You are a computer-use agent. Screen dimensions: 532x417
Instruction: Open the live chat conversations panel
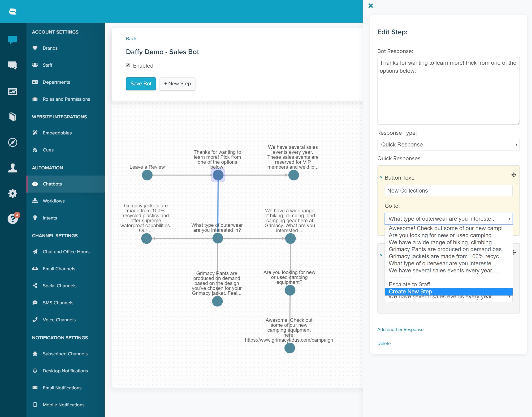[13, 39]
